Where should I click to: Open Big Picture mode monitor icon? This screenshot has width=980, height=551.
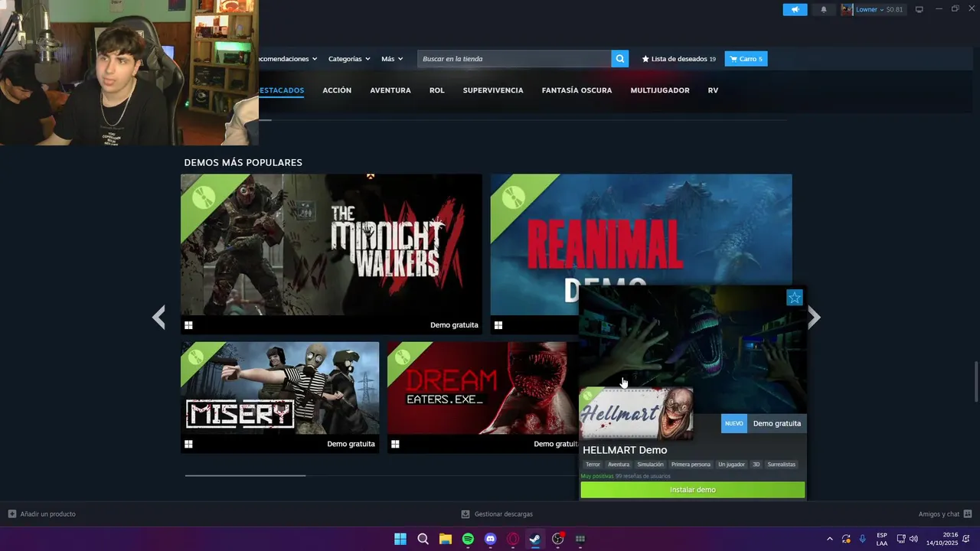point(920,9)
